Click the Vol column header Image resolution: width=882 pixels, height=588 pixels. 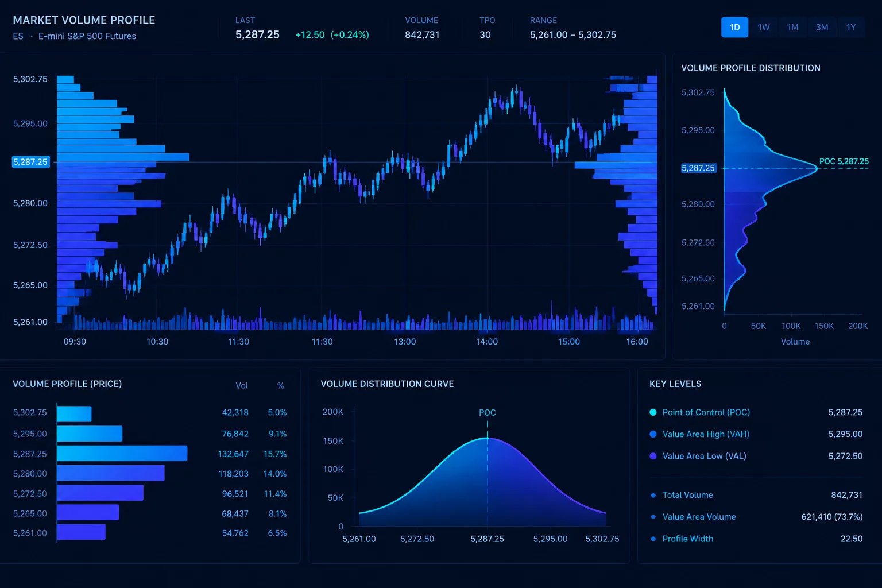pos(242,385)
